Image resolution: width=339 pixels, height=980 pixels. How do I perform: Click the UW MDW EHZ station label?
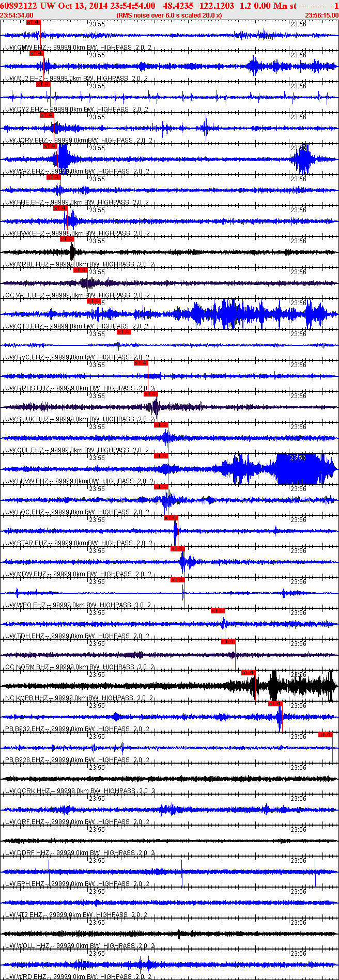point(26,574)
